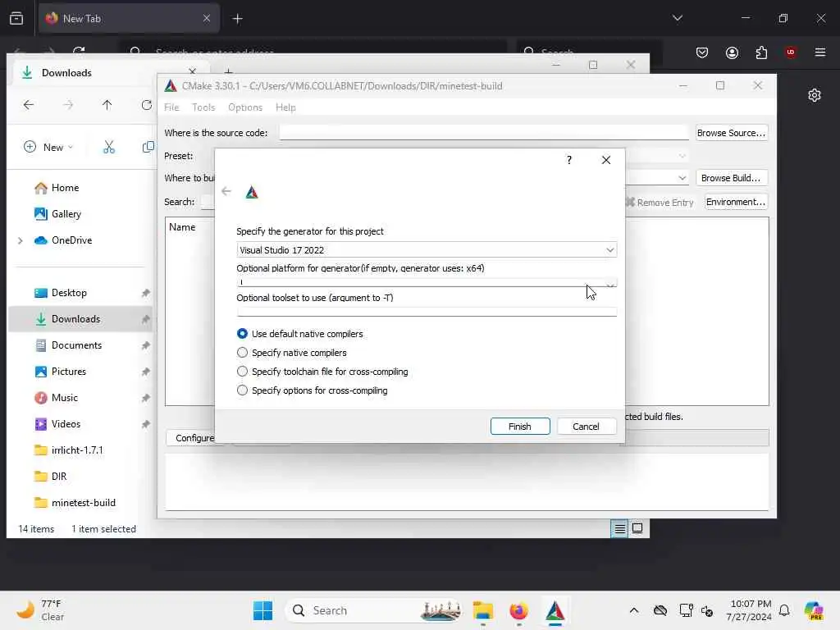Click the Browse Source button
The image size is (840, 630).
click(731, 133)
